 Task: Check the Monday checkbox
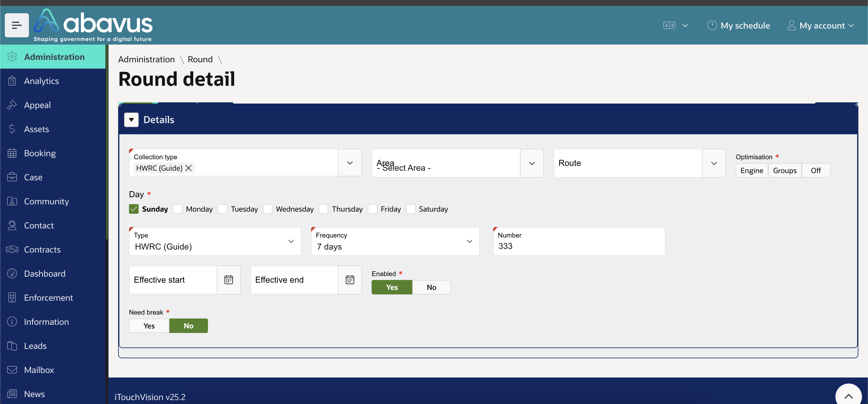click(x=178, y=209)
